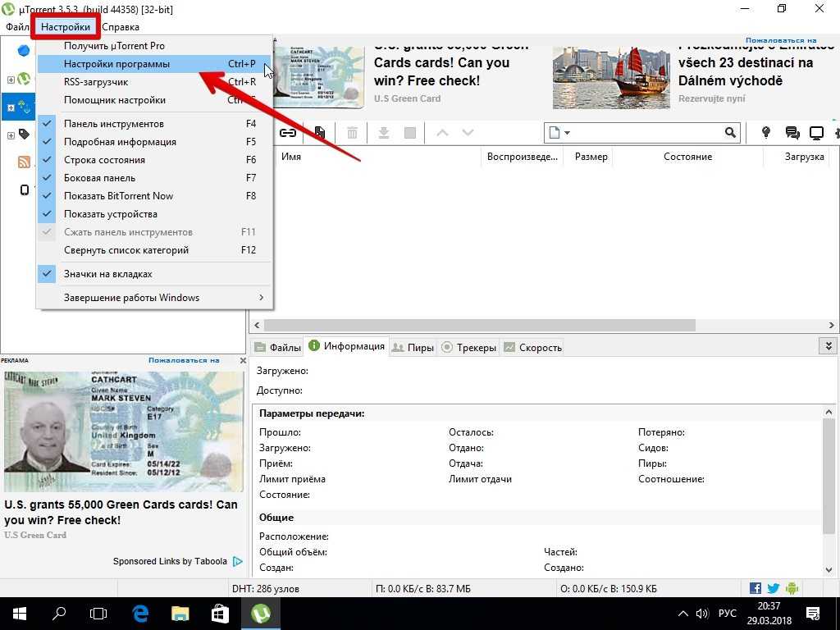Click the light bulb icon in toolbar
The image size is (840, 630).
click(x=766, y=133)
